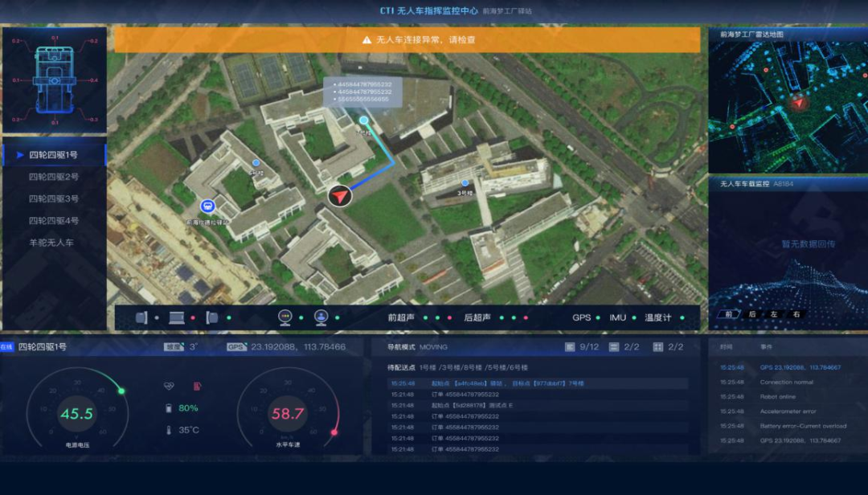Click the laptop device icon in sensor bar
Viewport: 868px width, 495px height.
[x=177, y=317]
